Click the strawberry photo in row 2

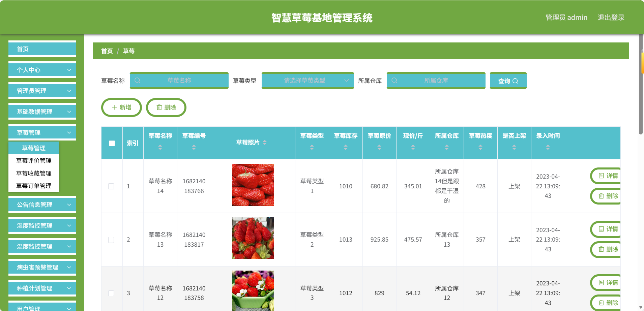pyautogui.click(x=253, y=238)
